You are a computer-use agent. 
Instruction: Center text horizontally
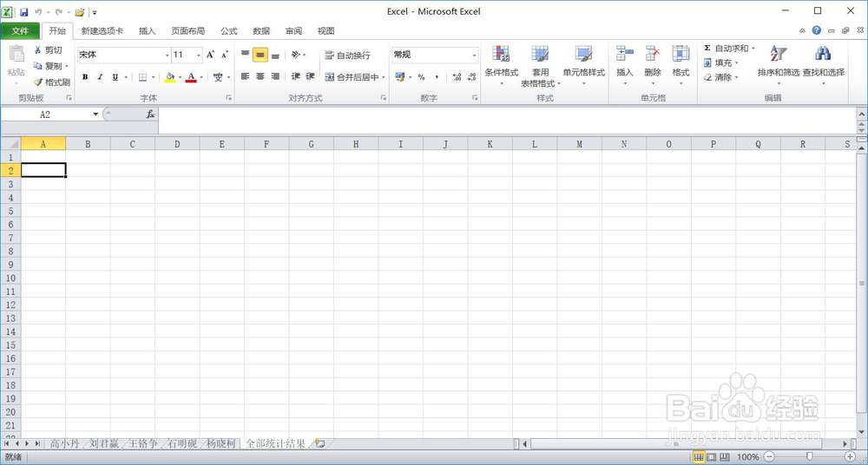(260, 77)
